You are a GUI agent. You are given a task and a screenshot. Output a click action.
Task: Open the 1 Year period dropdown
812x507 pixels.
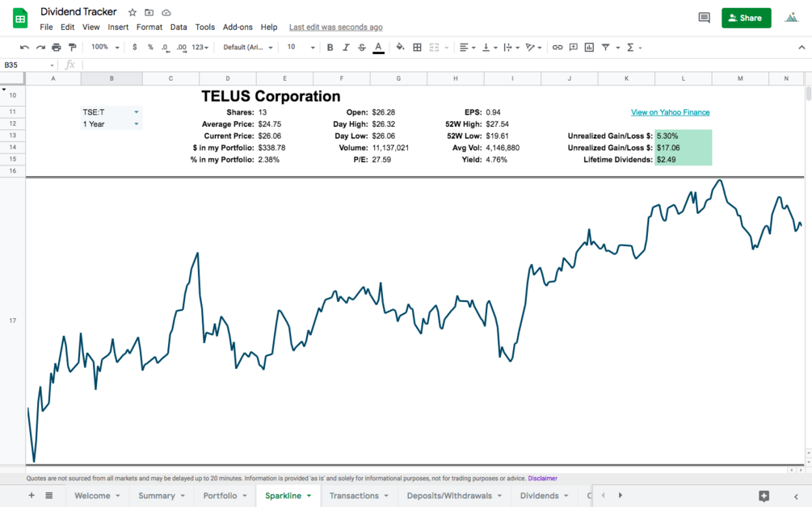(111, 124)
